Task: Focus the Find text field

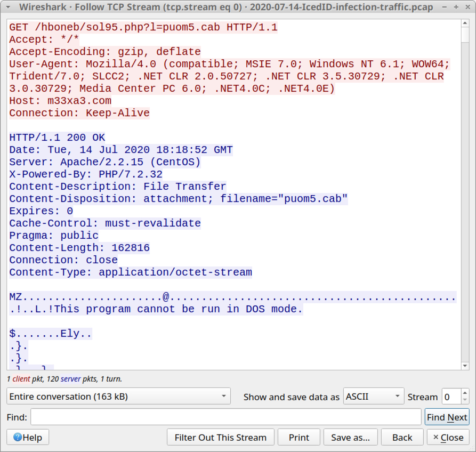Action: (x=225, y=417)
